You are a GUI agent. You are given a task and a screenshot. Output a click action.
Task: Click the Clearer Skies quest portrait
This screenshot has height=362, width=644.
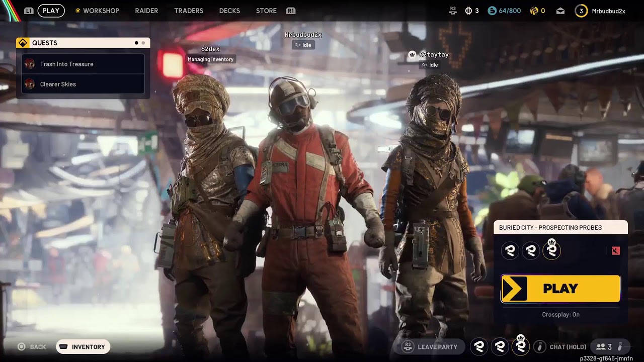pyautogui.click(x=30, y=84)
